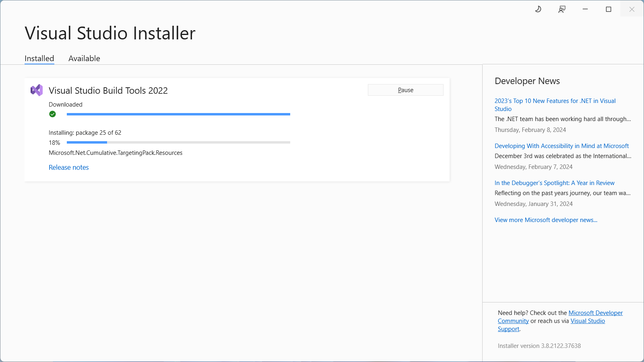Screen dimensions: 644x362
Task: Switch to the Available tab
Action: coord(84,58)
